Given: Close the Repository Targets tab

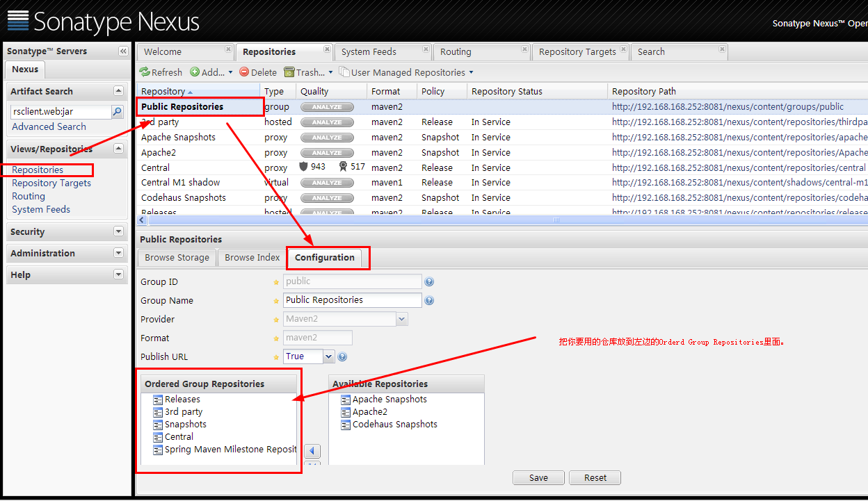Looking at the screenshot, I should (x=623, y=49).
